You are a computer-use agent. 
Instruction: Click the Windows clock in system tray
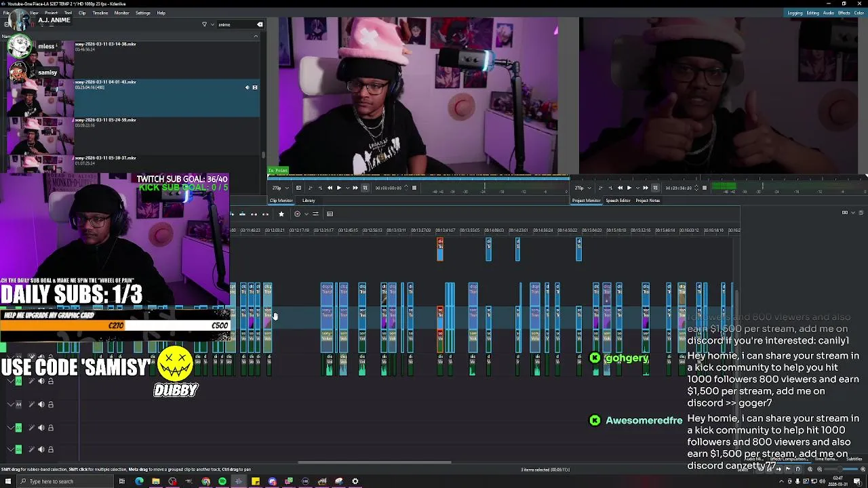(x=837, y=481)
